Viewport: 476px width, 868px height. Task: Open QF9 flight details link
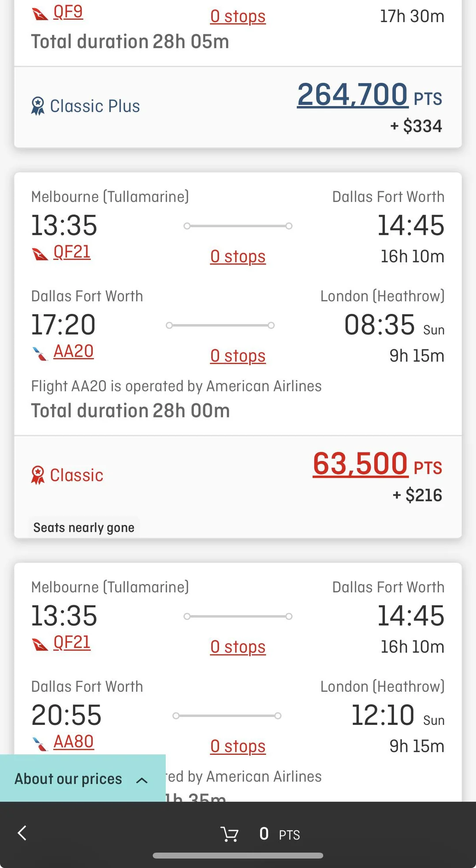point(68,12)
